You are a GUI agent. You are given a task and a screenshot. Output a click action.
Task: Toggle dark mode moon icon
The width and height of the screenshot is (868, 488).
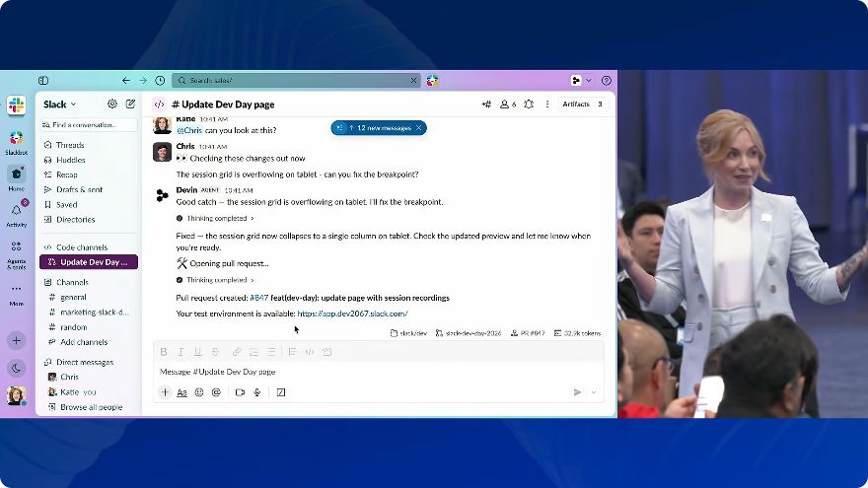[16, 368]
